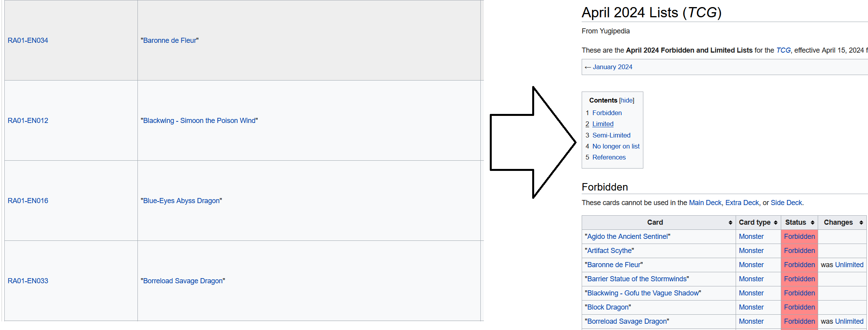
Task: Open Borreload Savage Dragon beside RA01-EN033
Action: click(183, 281)
